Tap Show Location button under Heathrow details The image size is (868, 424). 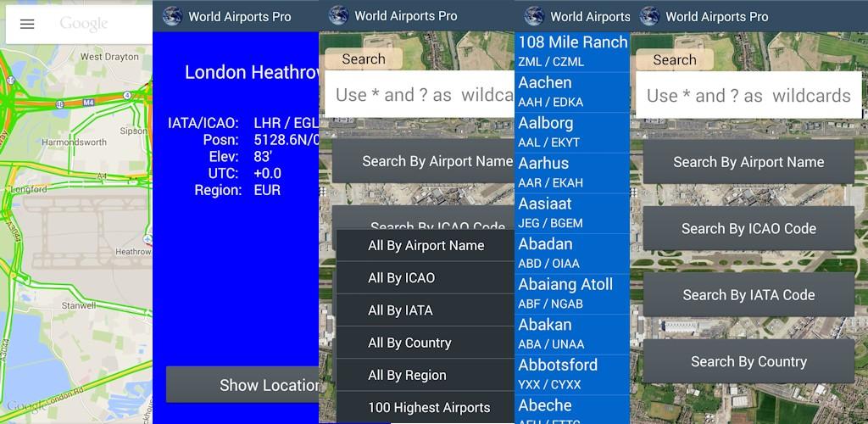pos(242,385)
